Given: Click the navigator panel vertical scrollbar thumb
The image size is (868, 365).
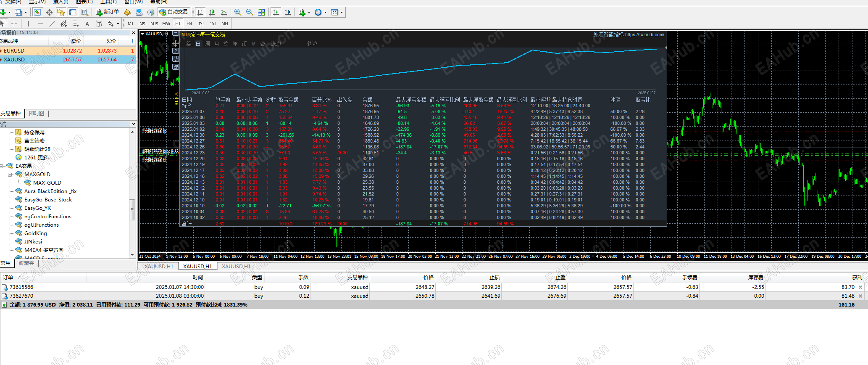Looking at the screenshot, I should (x=132, y=209).
